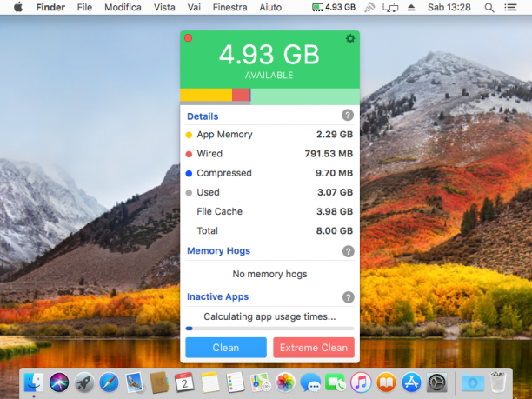The height and width of the screenshot is (399, 532).
Task: Open the 4.93 GB memory menu bar item
Action: tap(334, 7)
